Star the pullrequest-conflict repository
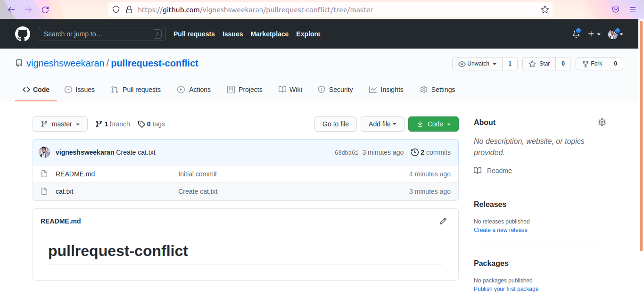Screen dimensions: 644x306 click(539, 64)
